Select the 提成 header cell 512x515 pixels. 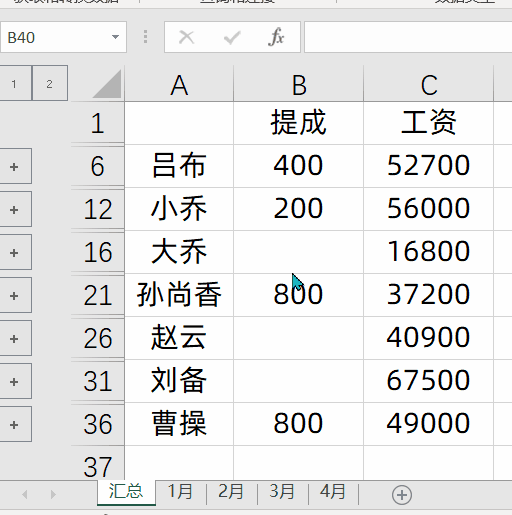pos(299,123)
